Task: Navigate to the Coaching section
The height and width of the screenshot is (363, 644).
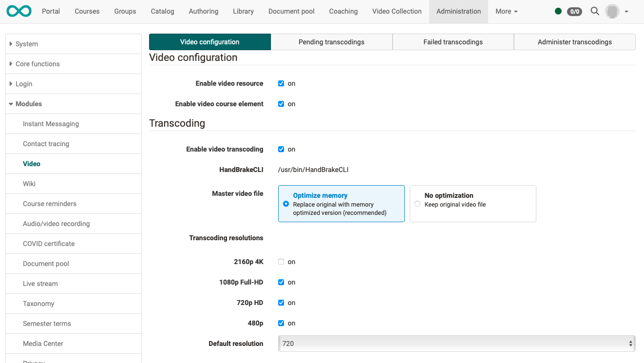Action: pos(343,11)
